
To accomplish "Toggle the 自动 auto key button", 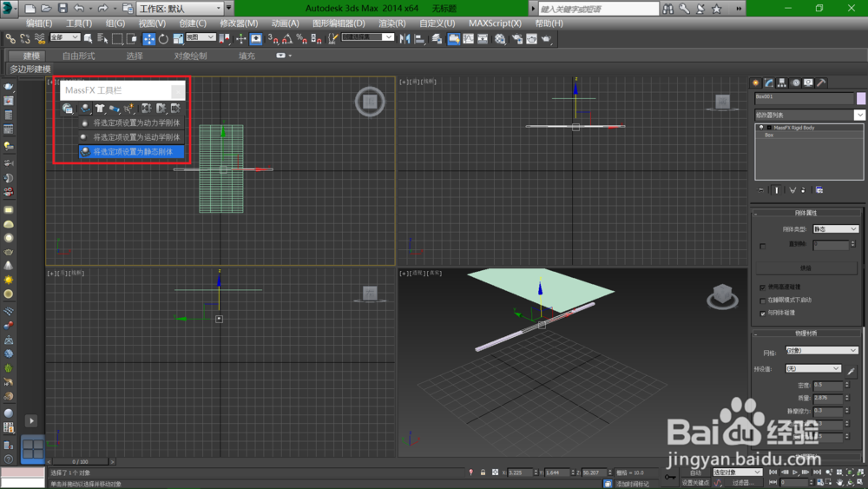I will tap(695, 472).
